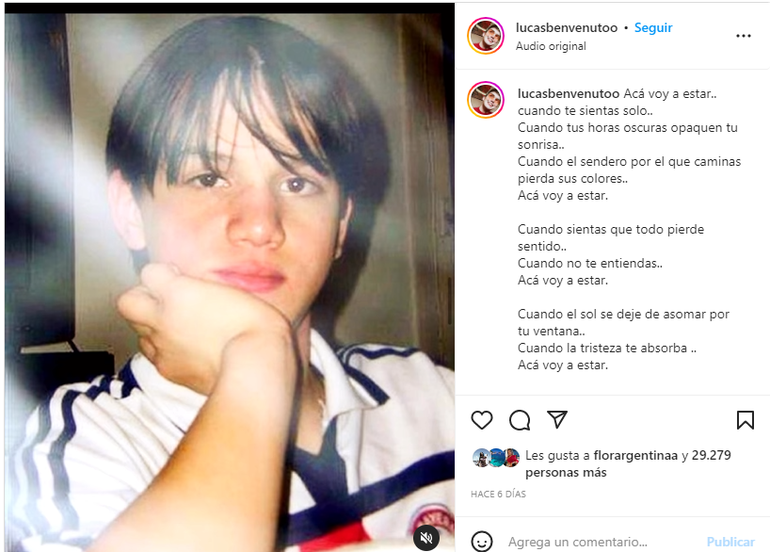Viewport: 770px width, 552px height.
Task: Click the caption avatar of lucasbenvenutoo
Action: (x=486, y=100)
